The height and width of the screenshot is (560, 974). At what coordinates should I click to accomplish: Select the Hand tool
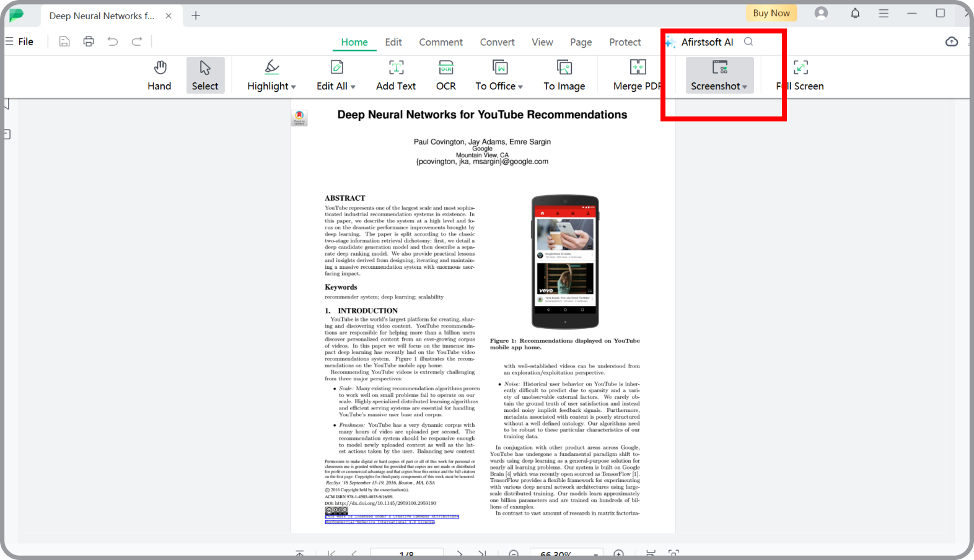[x=159, y=76]
